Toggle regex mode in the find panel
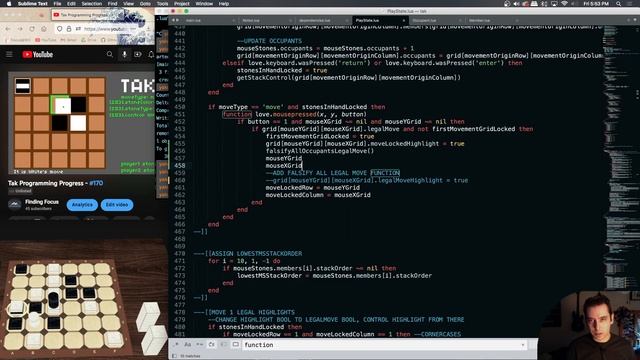 (x=176, y=345)
